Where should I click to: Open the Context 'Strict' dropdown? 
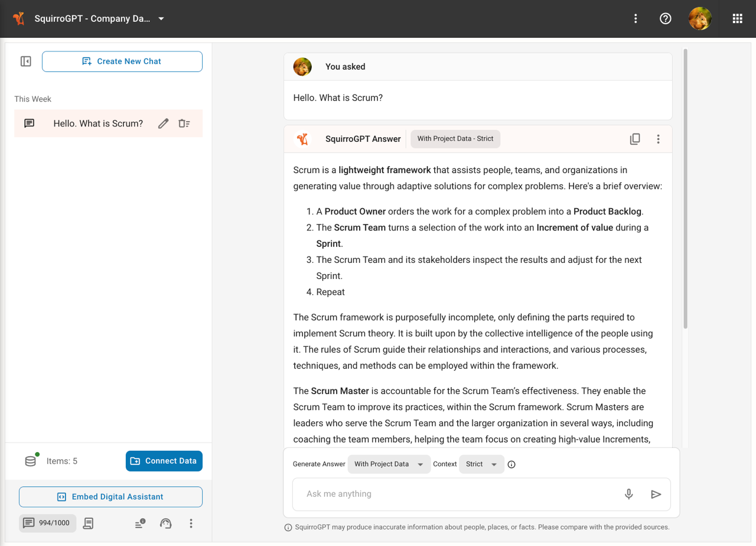(481, 464)
